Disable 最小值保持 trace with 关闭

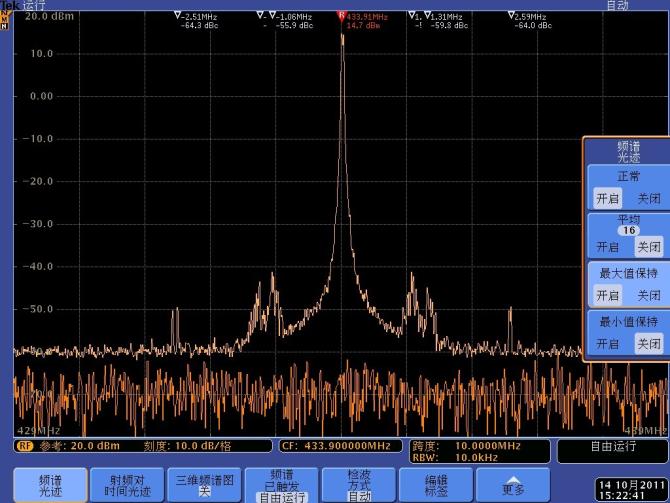coord(649,344)
